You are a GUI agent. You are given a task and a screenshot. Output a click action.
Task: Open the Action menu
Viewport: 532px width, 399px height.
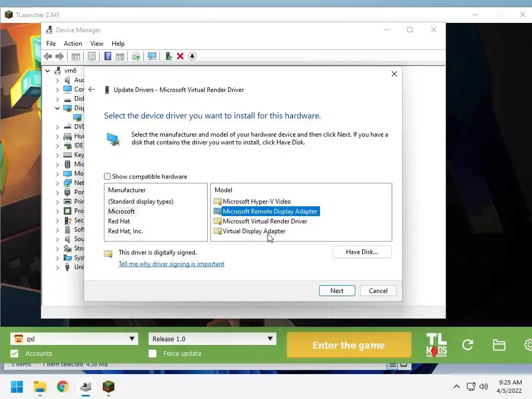point(73,44)
